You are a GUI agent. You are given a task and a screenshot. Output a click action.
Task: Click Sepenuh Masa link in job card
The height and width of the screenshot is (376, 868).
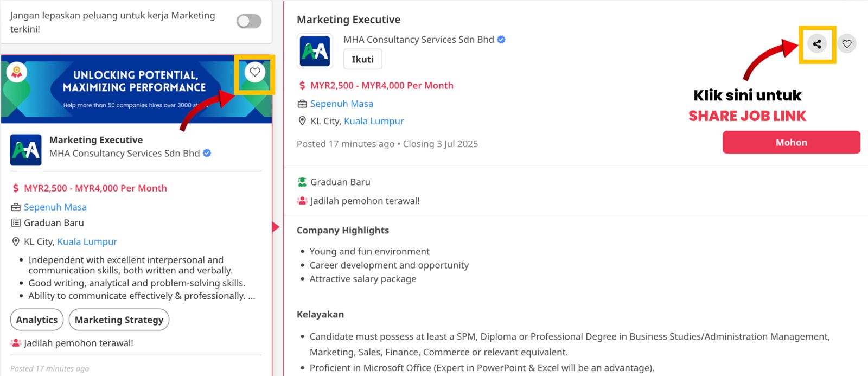coord(55,207)
